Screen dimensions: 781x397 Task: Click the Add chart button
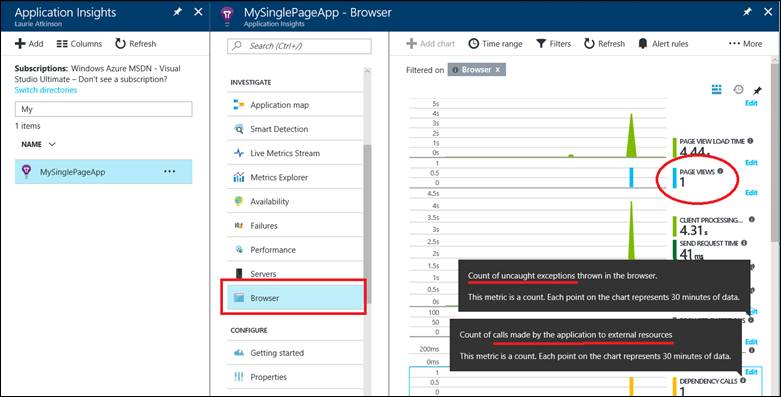(430, 44)
